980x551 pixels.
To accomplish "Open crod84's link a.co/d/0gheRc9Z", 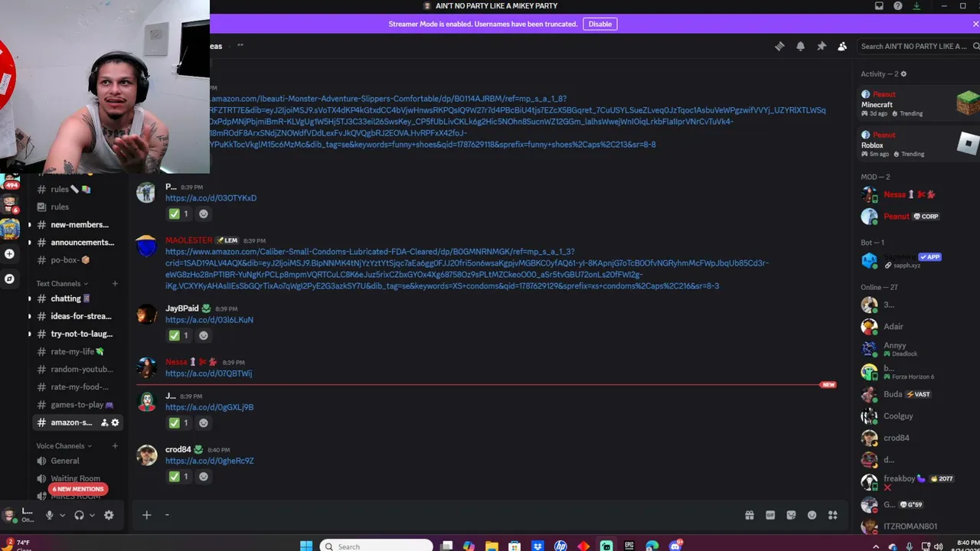I will click(x=209, y=461).
